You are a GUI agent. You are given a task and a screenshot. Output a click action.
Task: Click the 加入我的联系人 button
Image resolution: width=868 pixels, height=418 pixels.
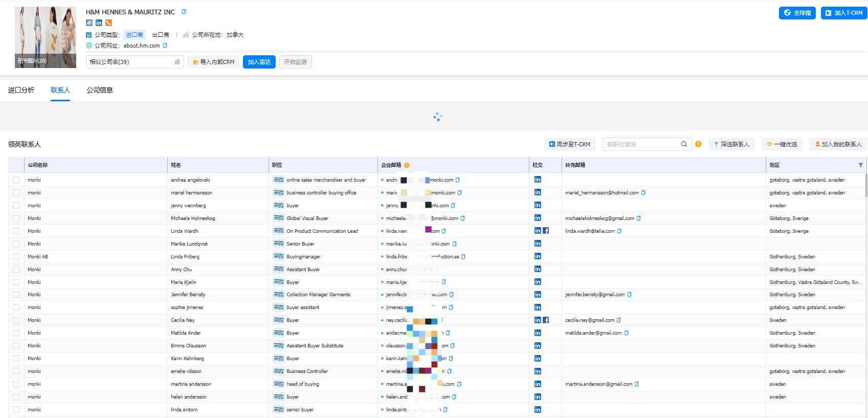(838, 144)
